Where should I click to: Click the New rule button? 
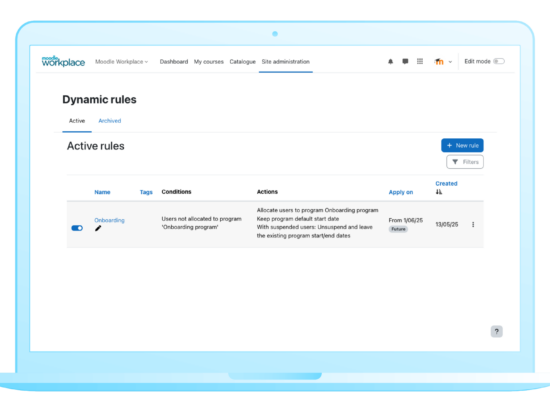(462, 145)
